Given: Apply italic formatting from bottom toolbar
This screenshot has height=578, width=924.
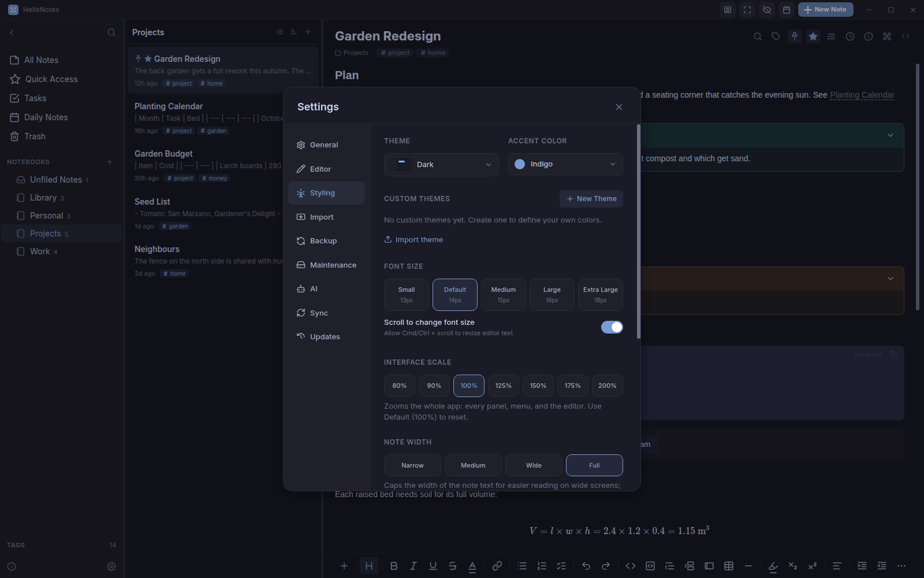Looking at the screenshot, I should [413, 566].
